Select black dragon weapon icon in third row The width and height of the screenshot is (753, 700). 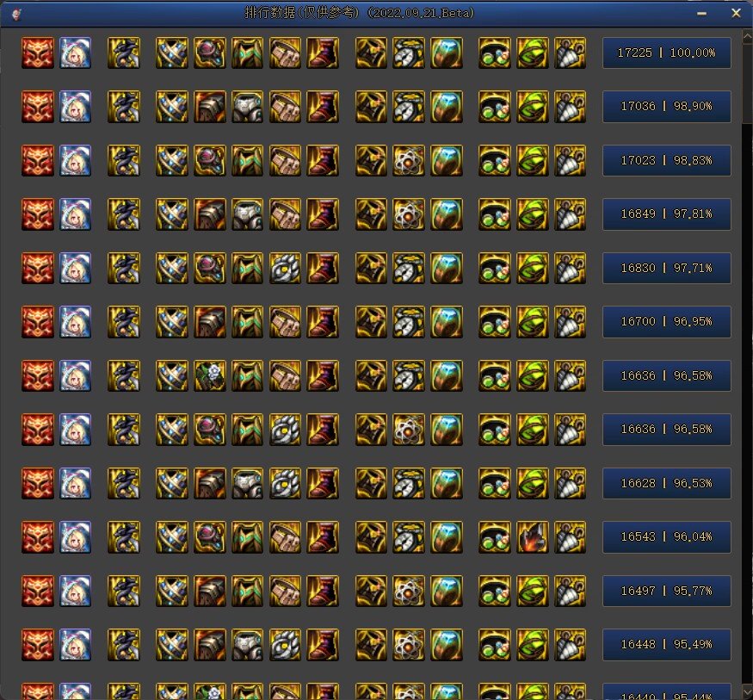click(124, 160)
